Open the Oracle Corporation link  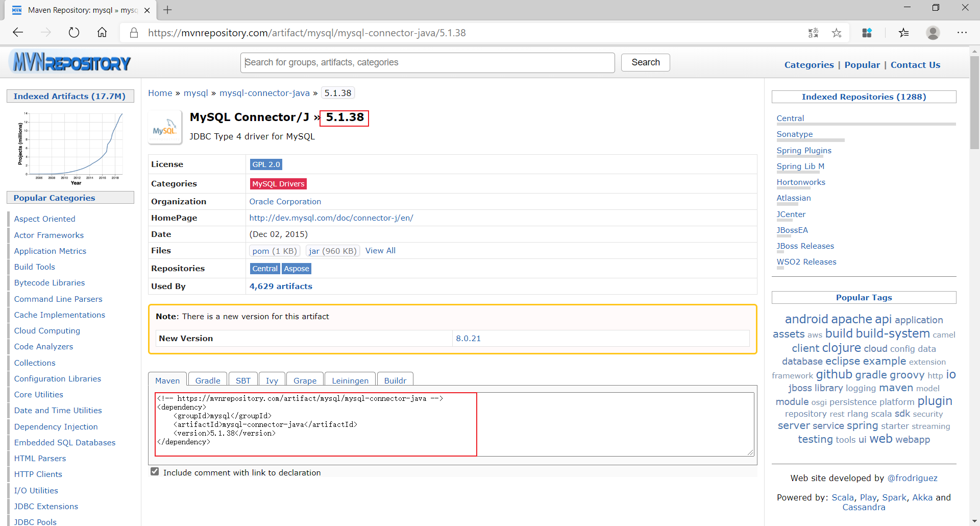point(285,202)
